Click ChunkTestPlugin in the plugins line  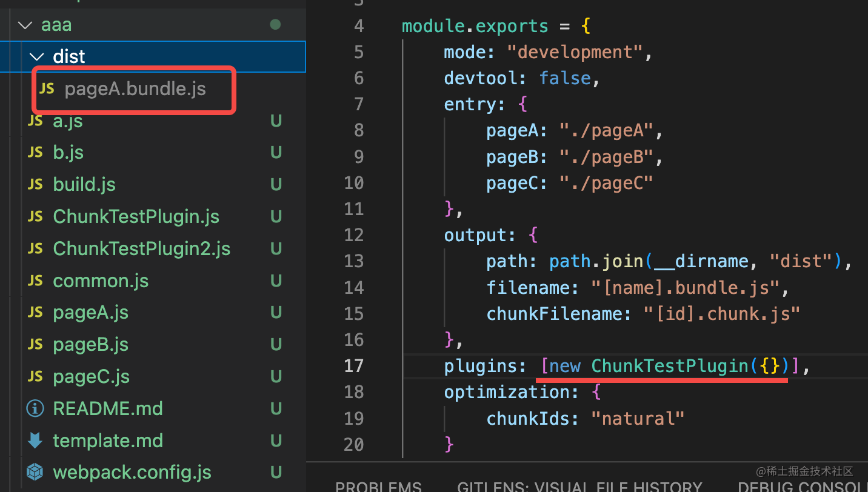coord(670,366)
